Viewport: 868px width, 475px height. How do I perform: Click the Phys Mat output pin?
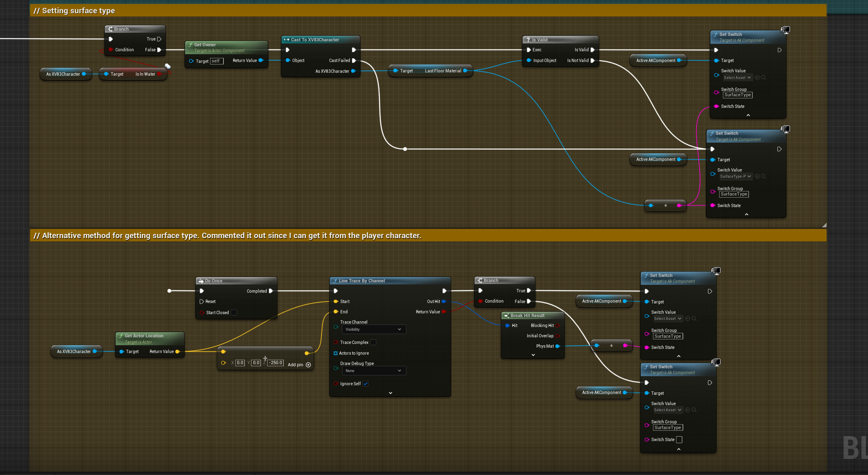point(557,346)
